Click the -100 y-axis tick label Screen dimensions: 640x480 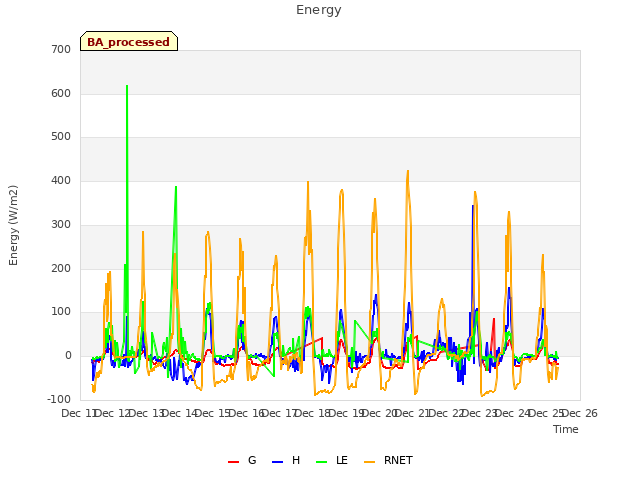pos(59,399)
